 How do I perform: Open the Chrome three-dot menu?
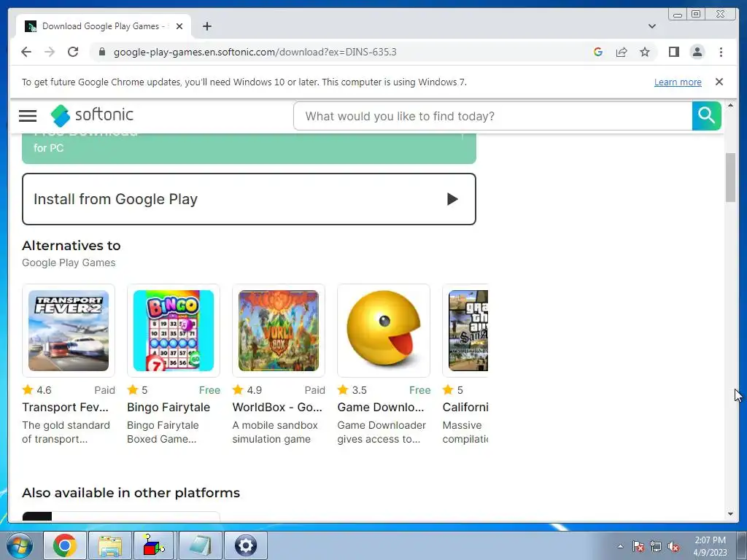pos(721,52)
